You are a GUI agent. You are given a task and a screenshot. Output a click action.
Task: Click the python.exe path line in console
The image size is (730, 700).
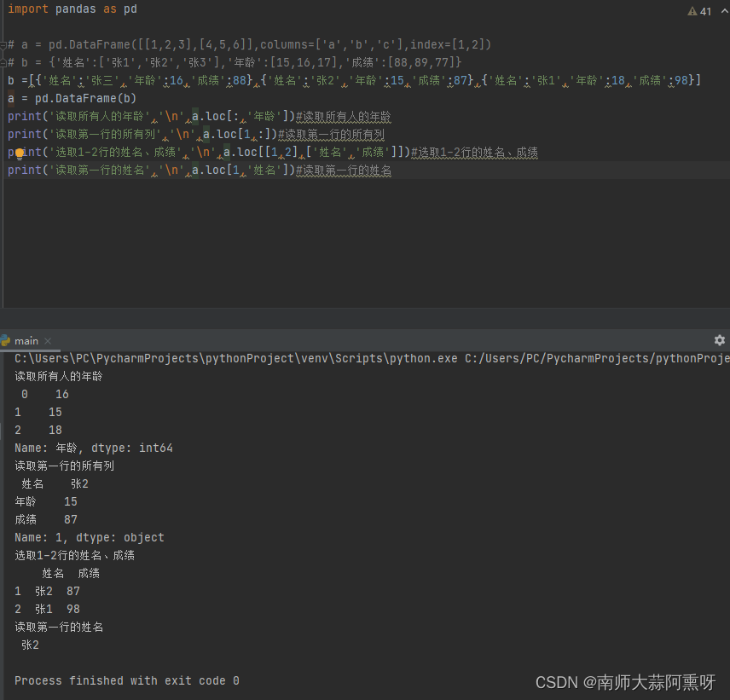point(372,358)
